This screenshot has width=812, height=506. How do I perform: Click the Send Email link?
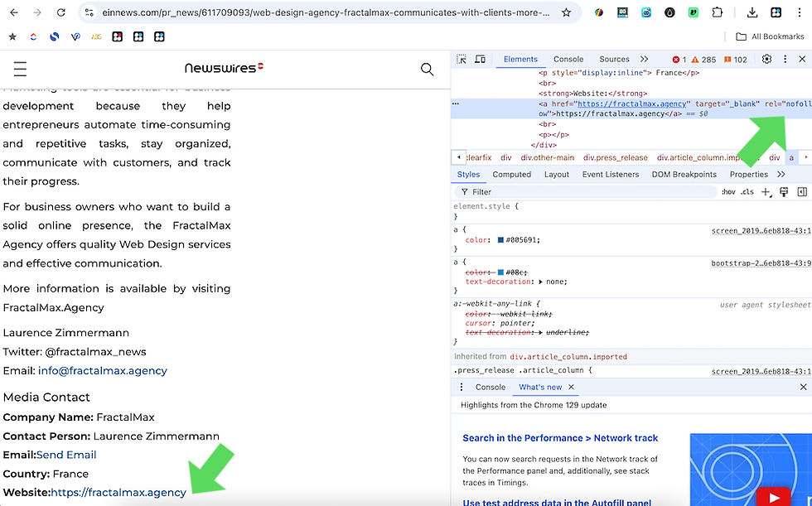66,455
